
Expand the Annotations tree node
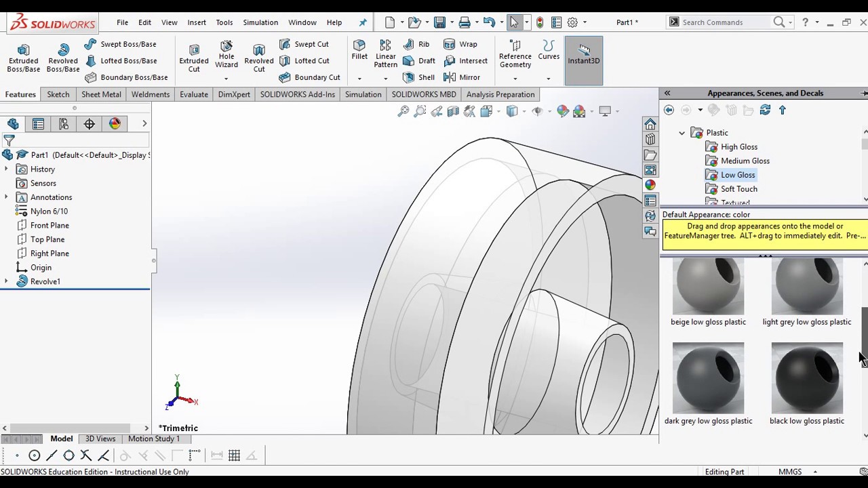pos(6,197)
